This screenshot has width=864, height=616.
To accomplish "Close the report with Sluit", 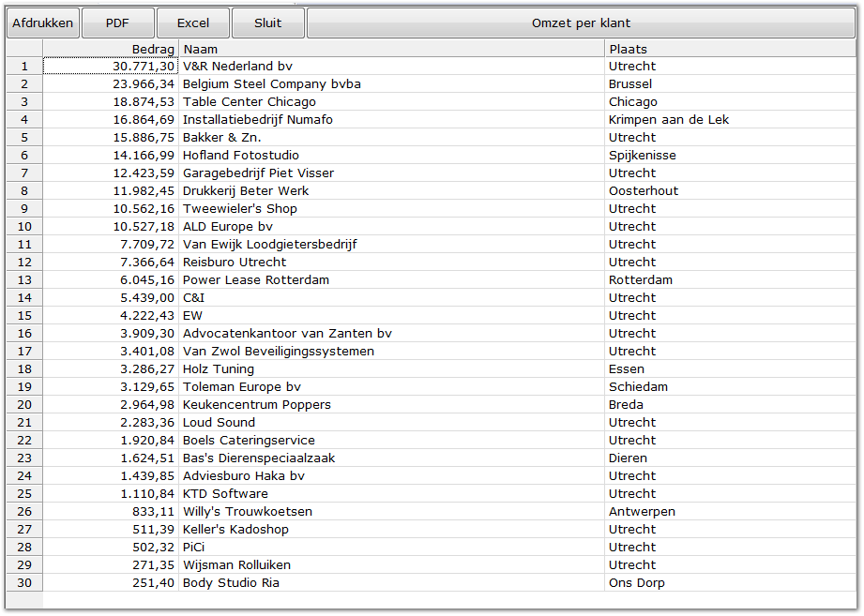I will coord(267,23).
